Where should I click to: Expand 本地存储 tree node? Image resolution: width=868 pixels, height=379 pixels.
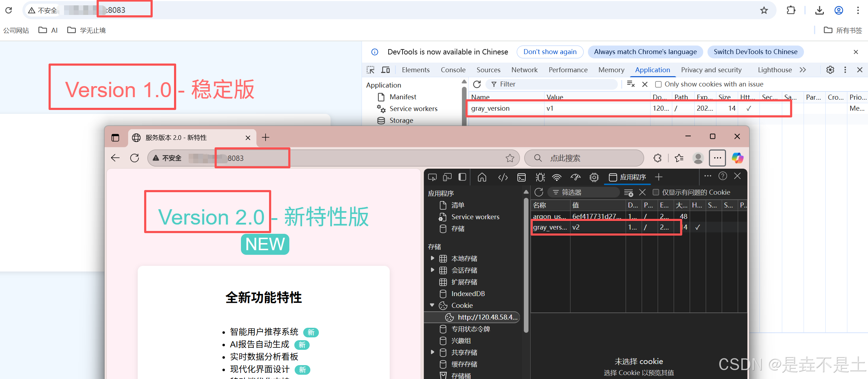432,258
